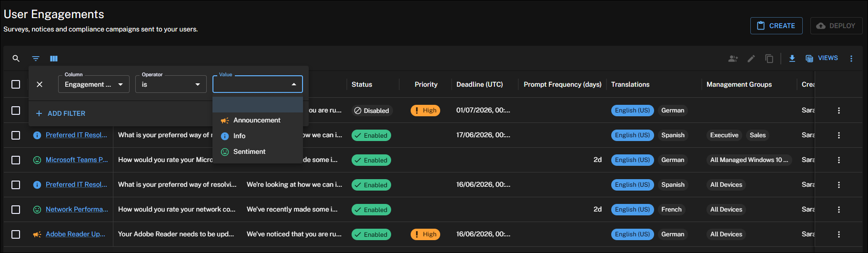This screenshot has height=253, width=868.
Task: Check the Executive Sales row checkbox
Action: coord(16,135)
